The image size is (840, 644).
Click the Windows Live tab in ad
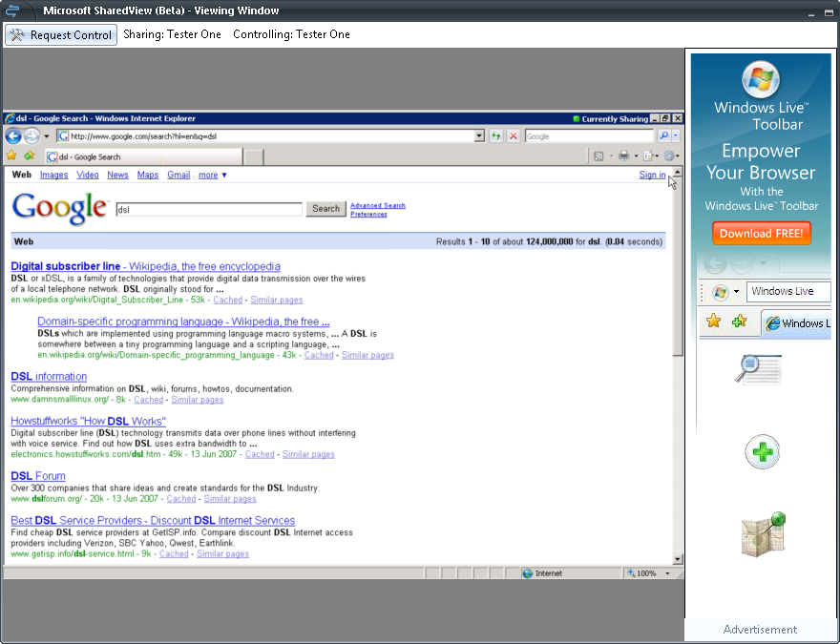tap(797, 323)
